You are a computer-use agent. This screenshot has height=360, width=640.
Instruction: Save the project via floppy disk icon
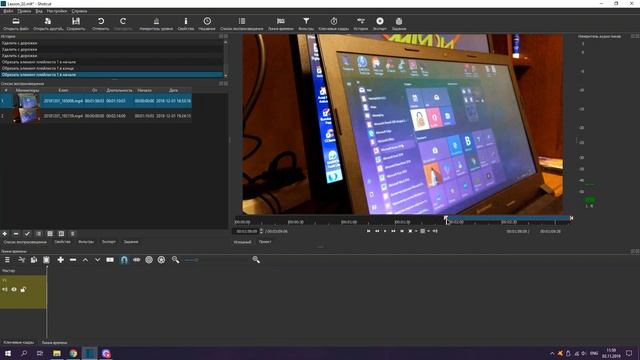point(76,21)
